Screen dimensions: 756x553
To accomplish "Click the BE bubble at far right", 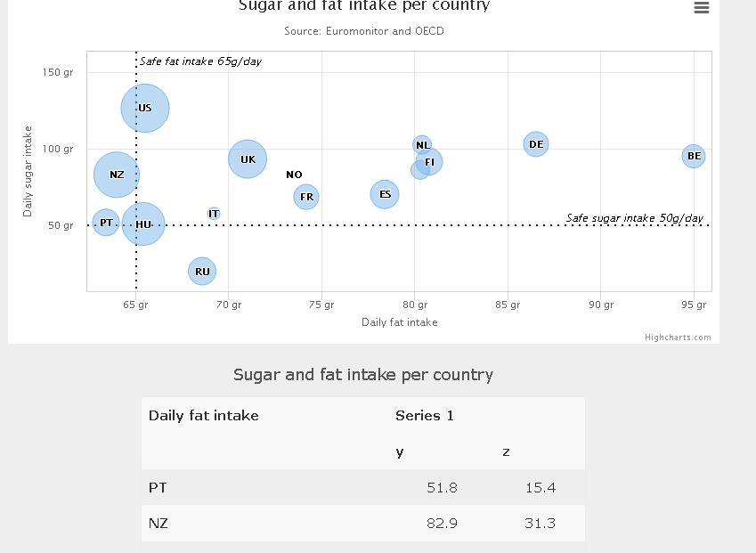I will point(693,156).
